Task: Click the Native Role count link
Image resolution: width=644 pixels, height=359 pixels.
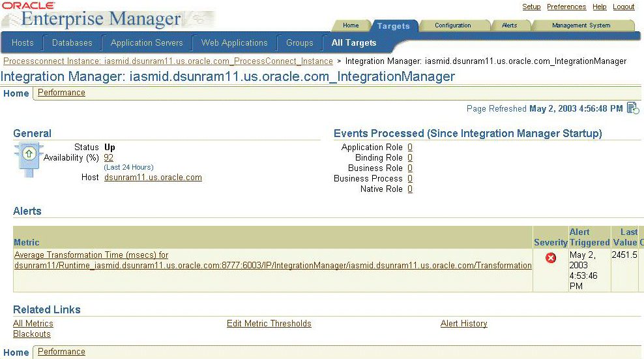Action: pos(410,189)
